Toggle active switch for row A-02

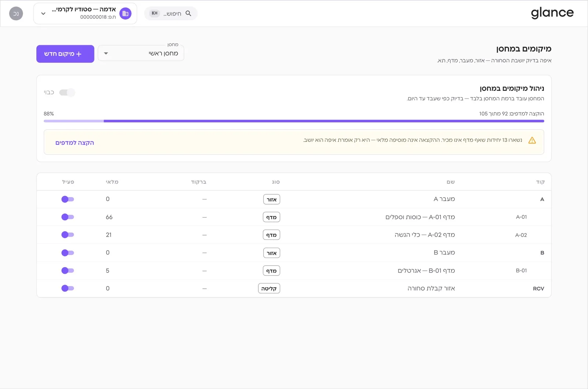click(68, 235)
